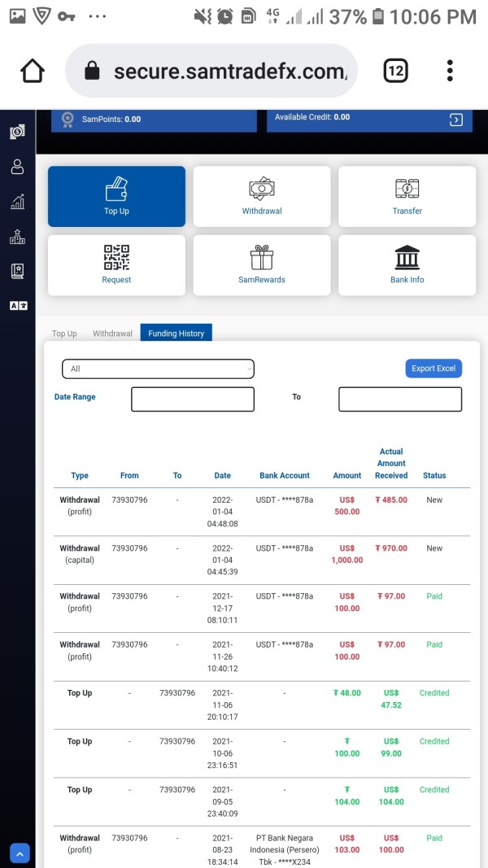Open the Withdrawal cash tile
Viewport: 488px width, 868px height.
(x=262, y=196)
